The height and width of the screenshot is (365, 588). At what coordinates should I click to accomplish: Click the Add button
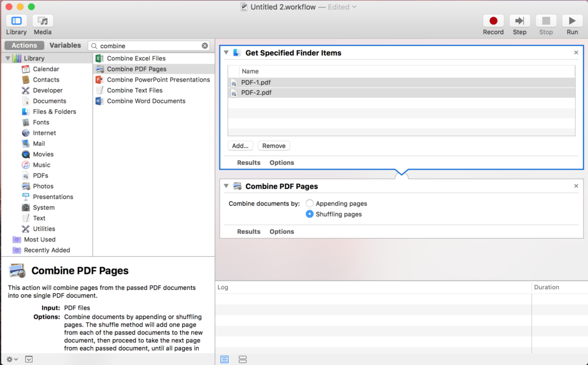[x=240, y=145]
